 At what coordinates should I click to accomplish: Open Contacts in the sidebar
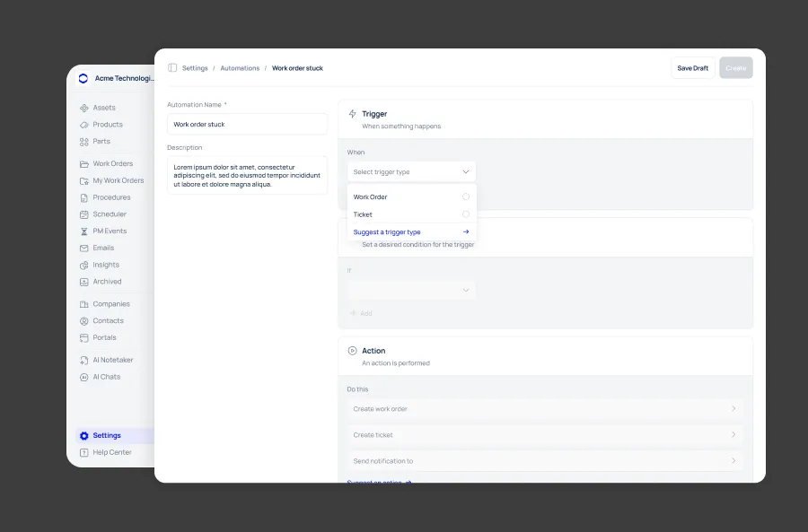tap(109, 321)
